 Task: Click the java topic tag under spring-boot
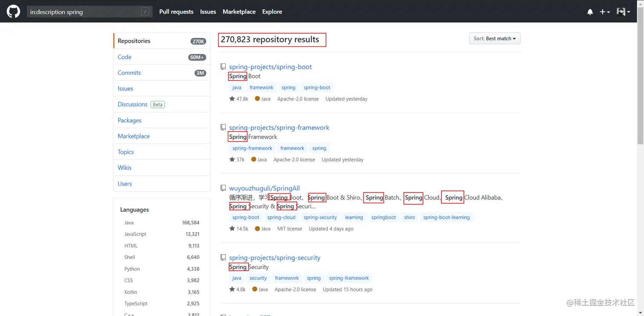point(237,87)
